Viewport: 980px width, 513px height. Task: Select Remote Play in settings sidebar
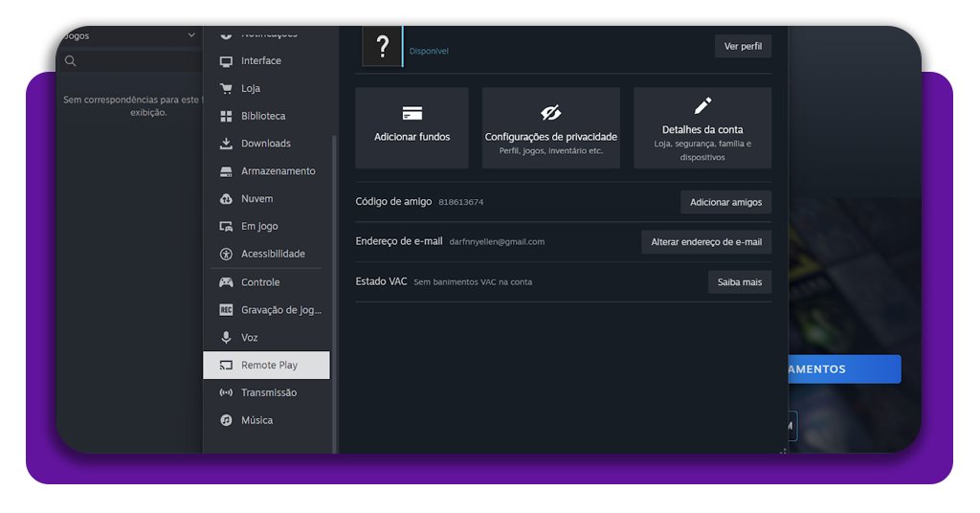[x=267, y=365]
